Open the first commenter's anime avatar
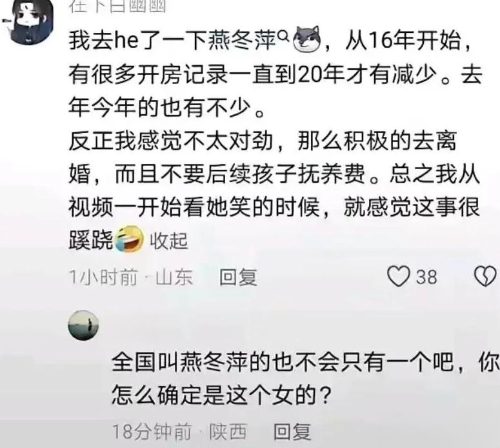 [28, 21]
